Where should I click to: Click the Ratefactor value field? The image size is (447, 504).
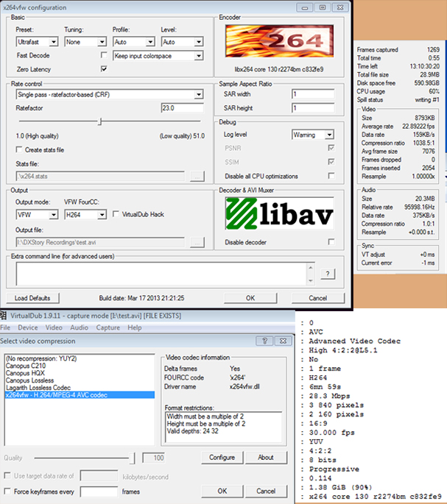pos(182,108)
